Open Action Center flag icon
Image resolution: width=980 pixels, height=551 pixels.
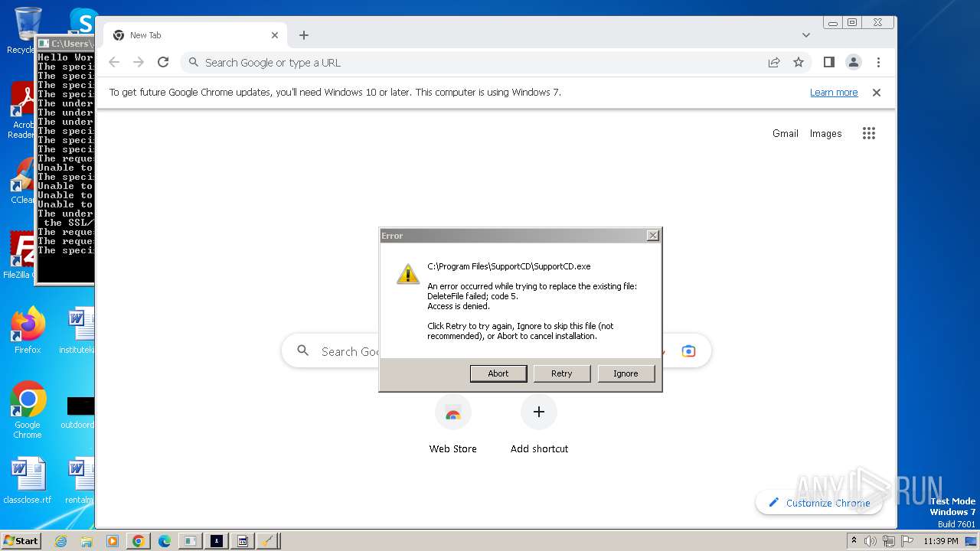point(907,541)
